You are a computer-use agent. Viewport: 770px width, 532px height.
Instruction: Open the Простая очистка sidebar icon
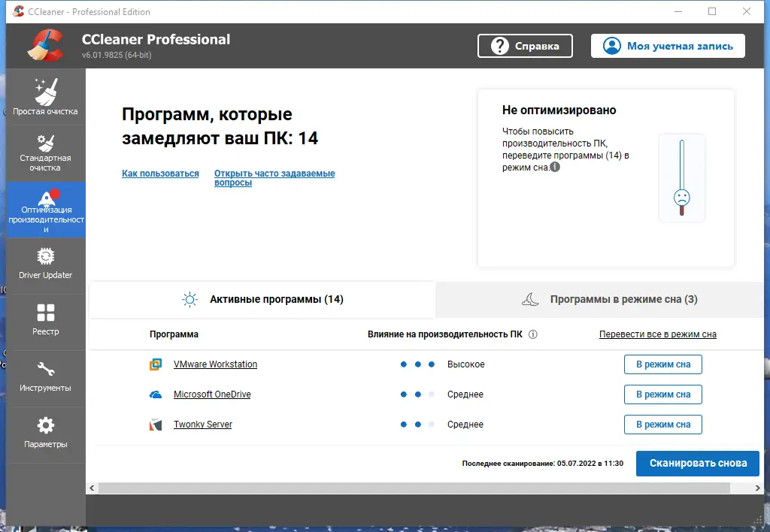pos(46,96)
